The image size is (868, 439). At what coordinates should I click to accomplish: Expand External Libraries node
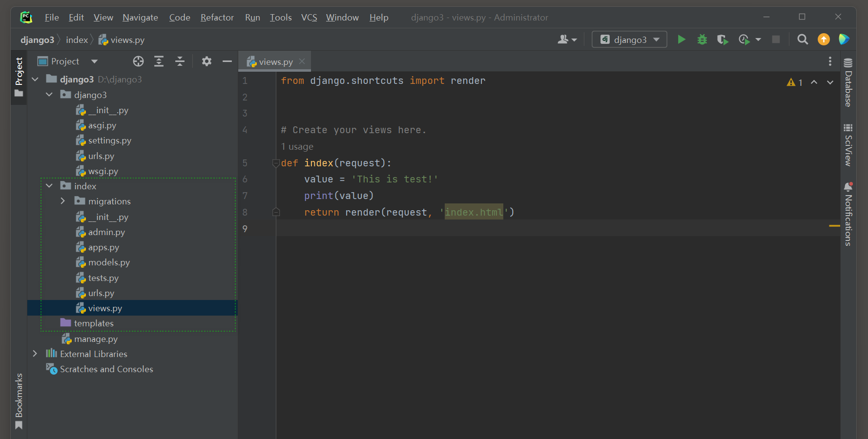tap(35, 354)
